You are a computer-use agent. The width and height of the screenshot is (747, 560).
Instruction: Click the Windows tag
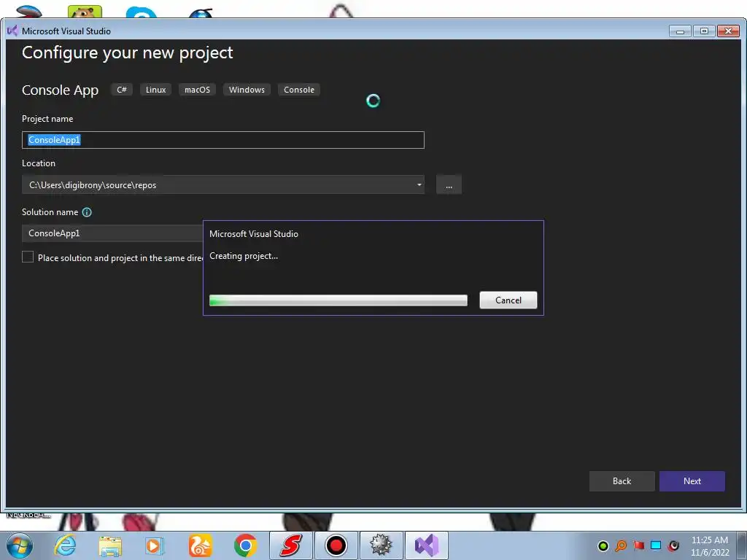tap(247, 90)
